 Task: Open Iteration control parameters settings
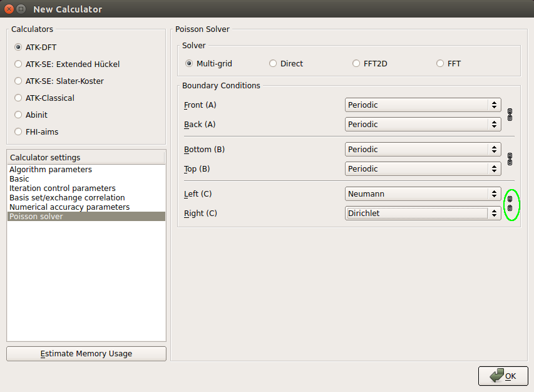pos(86,188)
